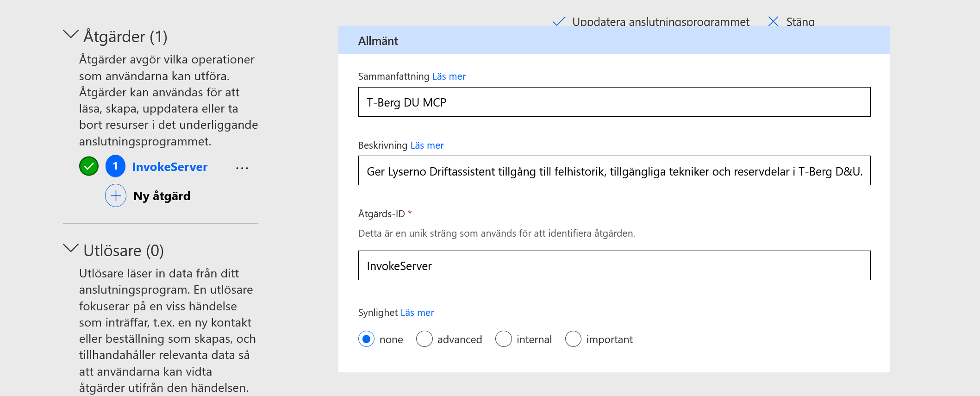Screen dimensions: 980x396
Task: Collapse the Åtgärder section chevron
Action: (70, 34)
